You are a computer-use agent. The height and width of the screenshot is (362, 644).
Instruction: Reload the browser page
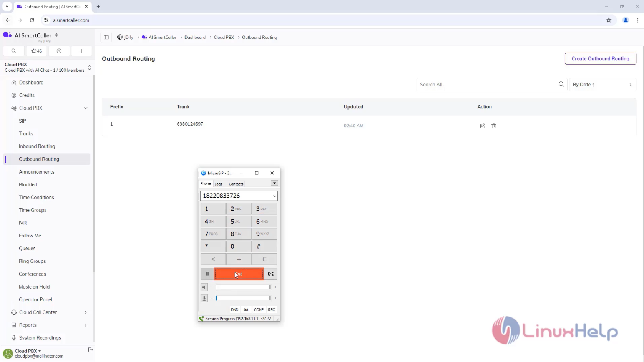(x=32, y=20)
